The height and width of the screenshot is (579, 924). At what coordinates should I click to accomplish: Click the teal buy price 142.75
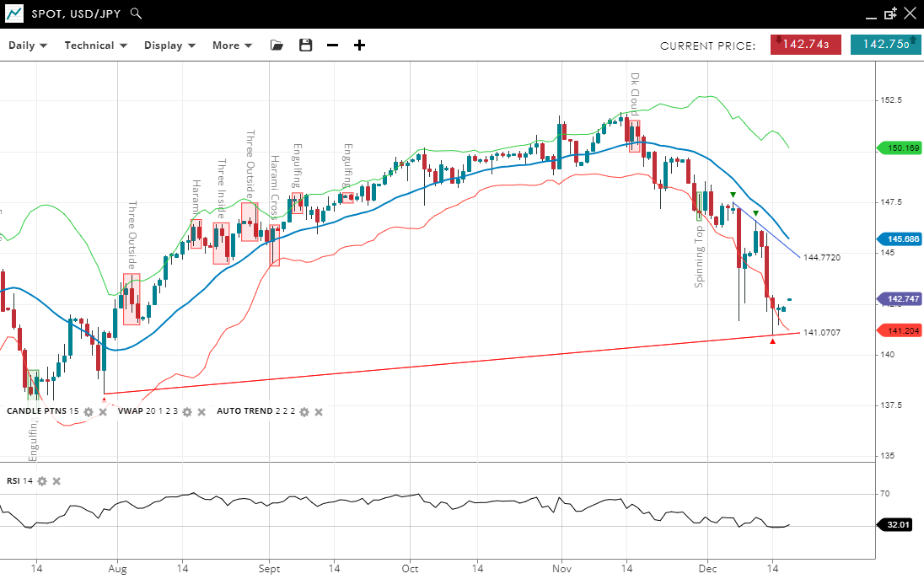click(885, 46)
